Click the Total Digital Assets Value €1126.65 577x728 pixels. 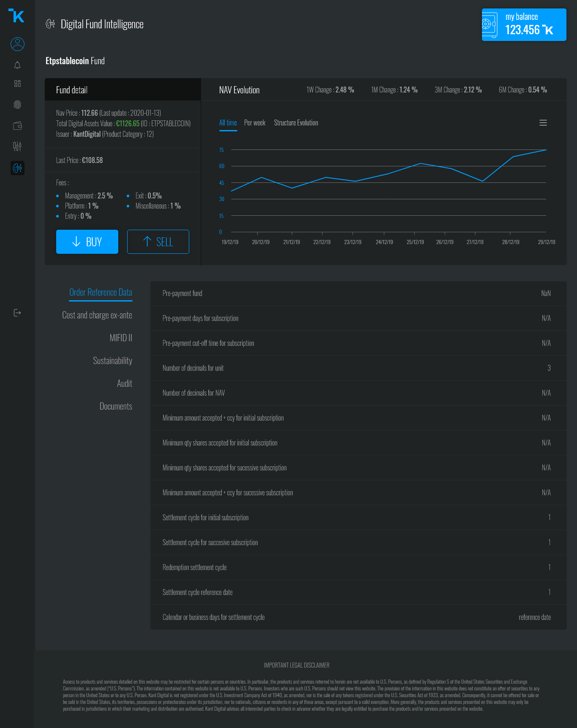(x=128, y=124)
